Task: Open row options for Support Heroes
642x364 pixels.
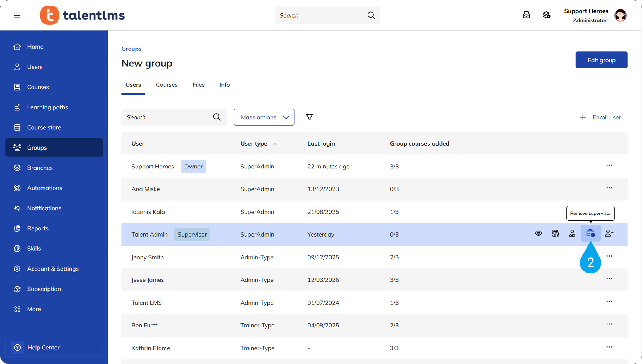Action: pyautogui.click(x=609, y=165)
